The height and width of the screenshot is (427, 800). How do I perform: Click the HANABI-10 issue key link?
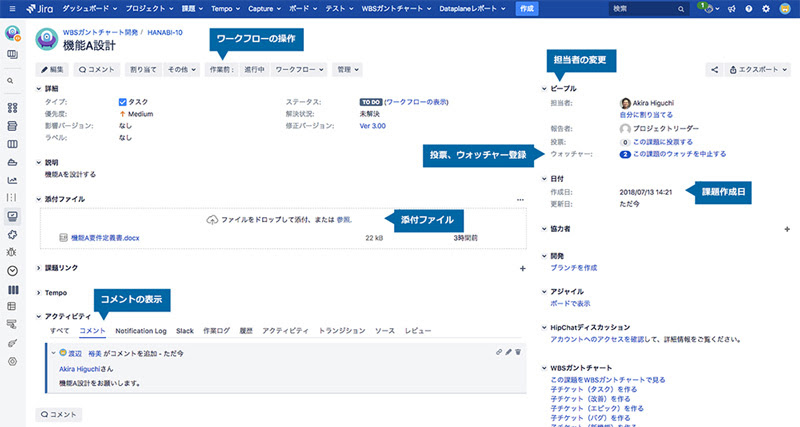coord(165,33)
